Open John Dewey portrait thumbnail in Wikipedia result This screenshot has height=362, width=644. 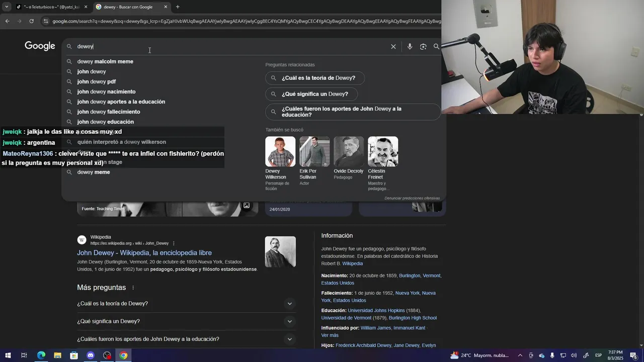click(x=280, y=252)
